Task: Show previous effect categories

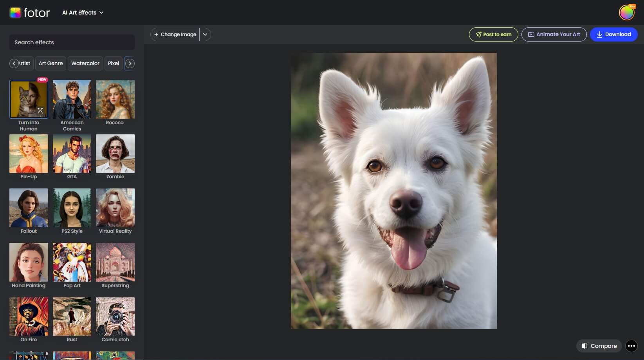Action: tap(14, 63)
